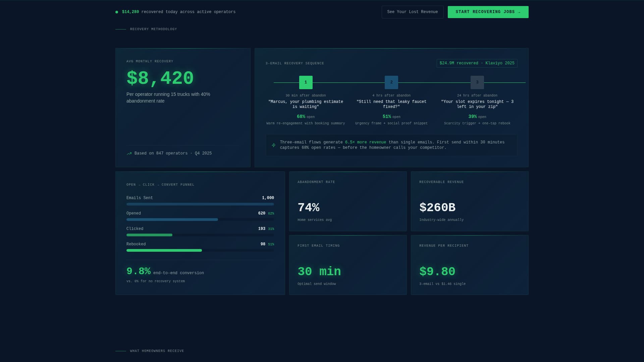Select step 3 marker in email sequence
Image resolution: width=644 pixels, height=362 pixels.
477,82
